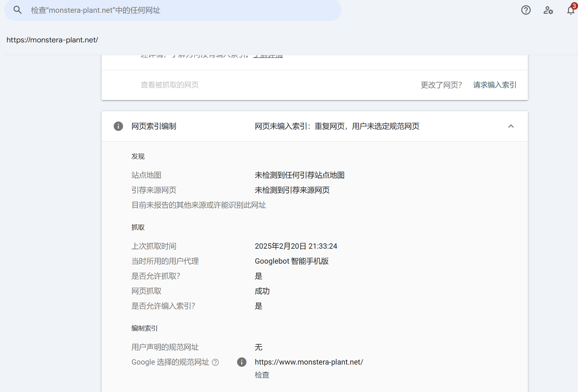The width and height of the screenshot is (578, 392).
Task: Select https://www.monstera-plant.net/ canonical URL text
Action: (309, 362)
